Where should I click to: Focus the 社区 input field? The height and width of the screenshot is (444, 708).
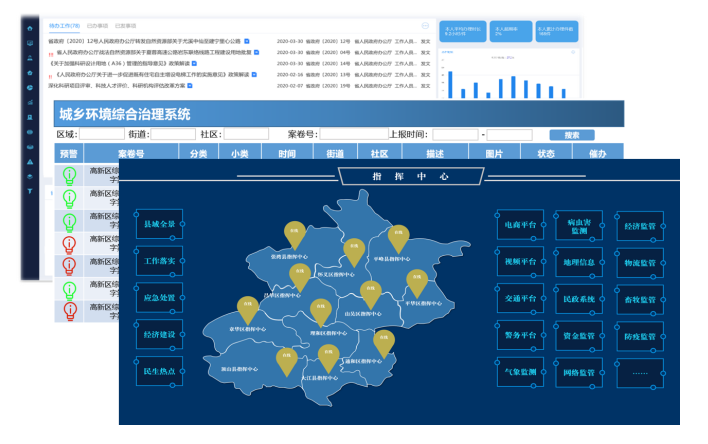coord(246,134)
